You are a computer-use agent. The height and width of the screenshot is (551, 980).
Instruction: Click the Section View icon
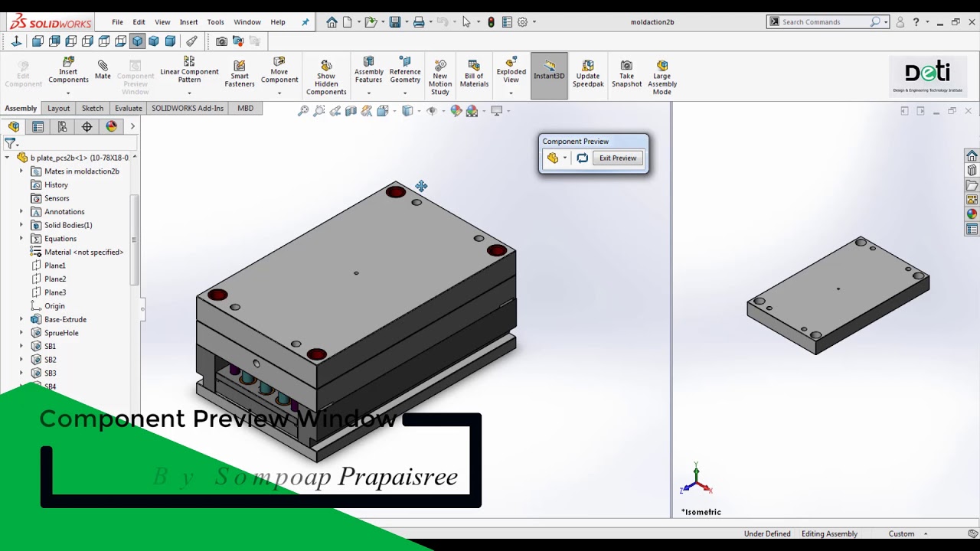coord(351,111)
